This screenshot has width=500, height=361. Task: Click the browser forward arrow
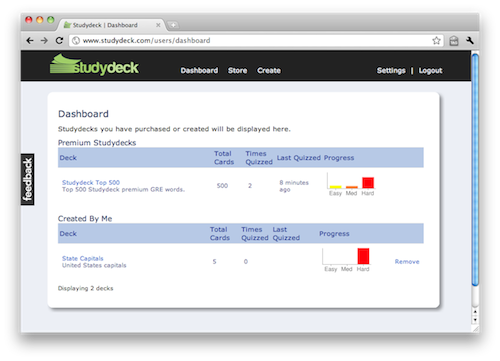[44, 41]
